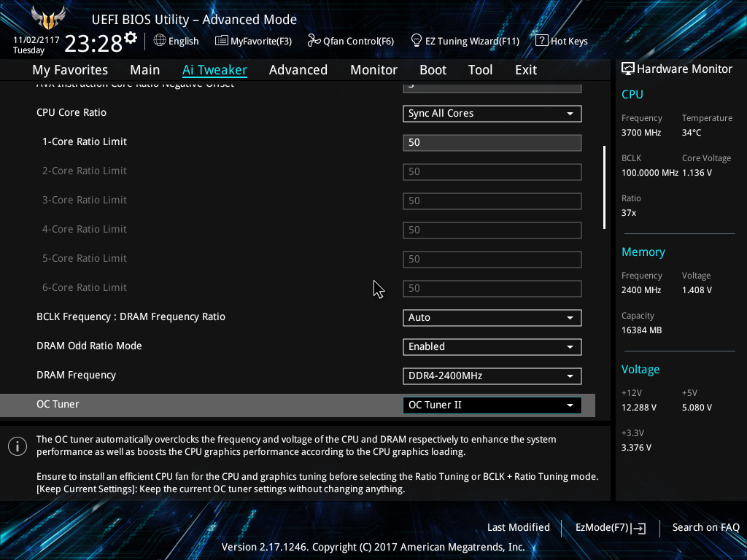Image resolution: width=747 pixels, height=560 pixels.
Task: Expand the CPU Core Ratio dropdown
Action: [x=492, y=113]
